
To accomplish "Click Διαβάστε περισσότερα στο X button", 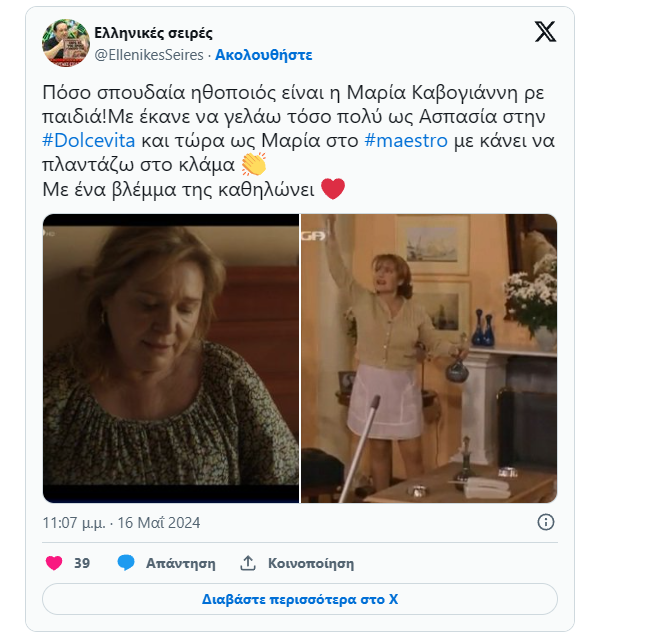I will 300,599.
